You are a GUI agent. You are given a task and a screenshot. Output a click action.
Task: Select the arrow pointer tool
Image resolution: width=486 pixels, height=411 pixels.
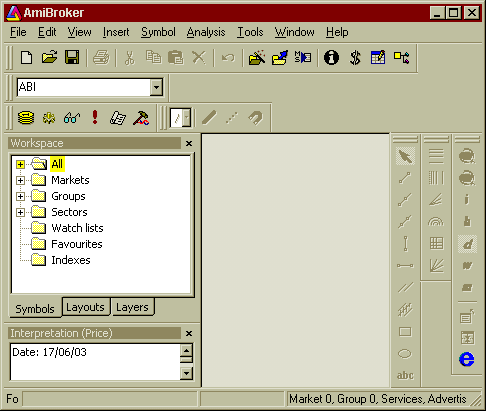click(405, 156)
